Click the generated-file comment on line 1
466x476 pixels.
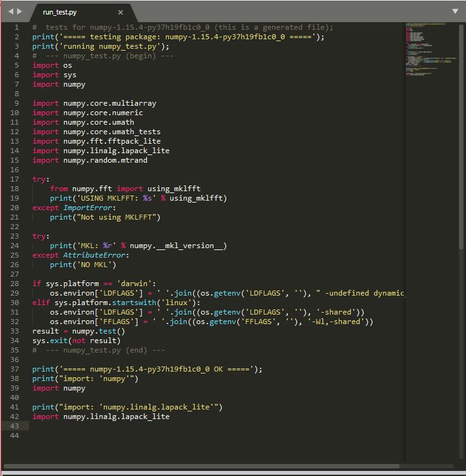coord(183,27)
